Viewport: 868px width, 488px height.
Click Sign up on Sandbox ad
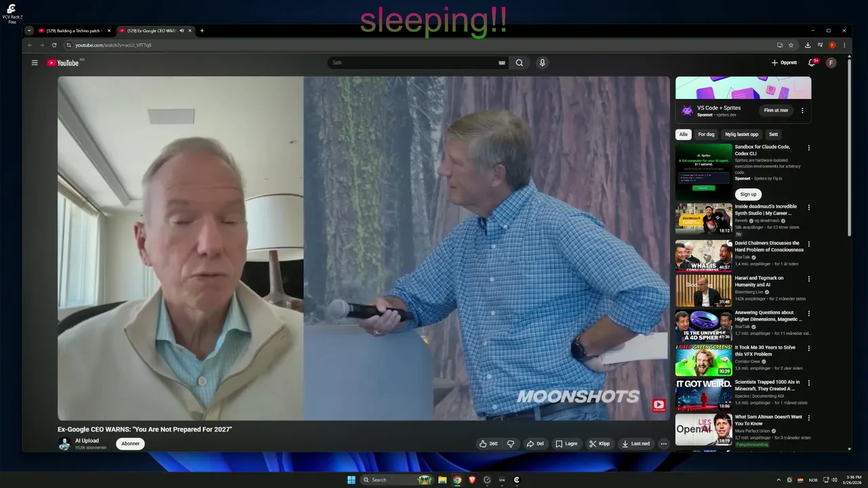point(748,195)
